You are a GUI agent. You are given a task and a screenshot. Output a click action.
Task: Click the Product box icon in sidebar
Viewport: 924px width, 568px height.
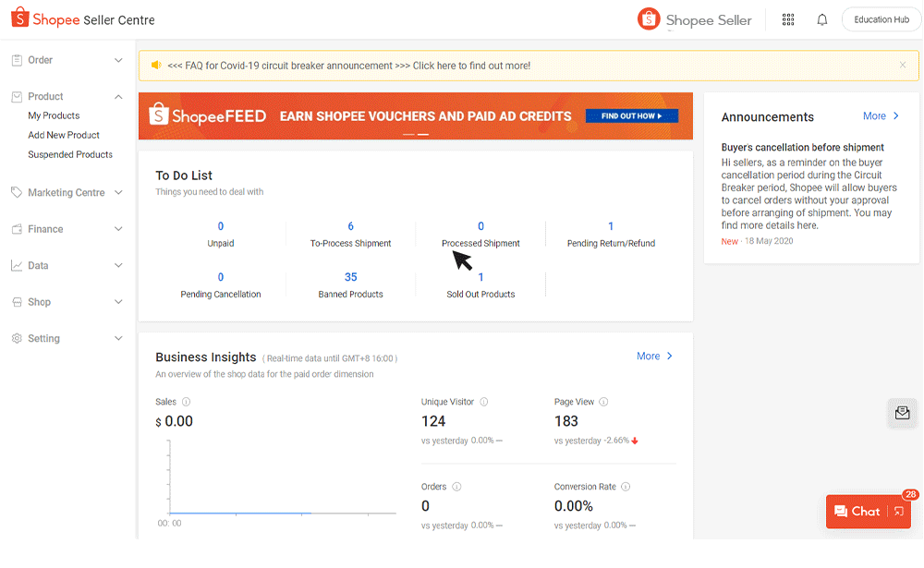pyautogui.click(x=17, y=97)
